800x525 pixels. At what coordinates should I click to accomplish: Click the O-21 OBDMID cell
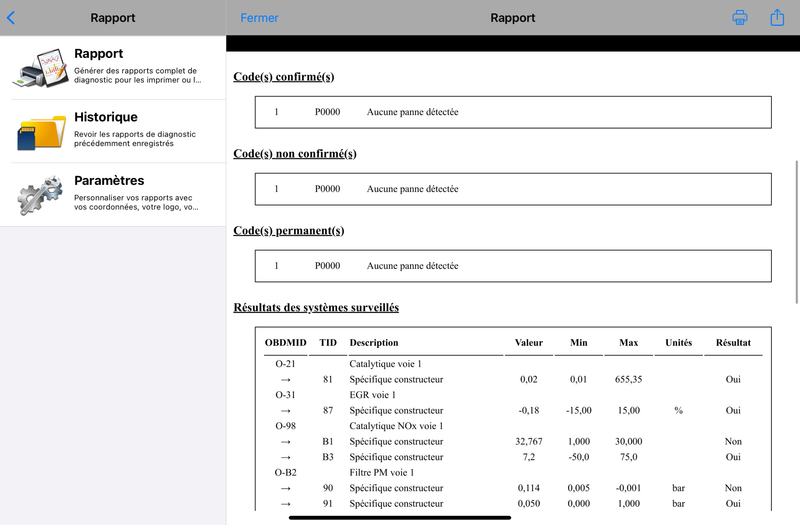[x=285, y=364]
